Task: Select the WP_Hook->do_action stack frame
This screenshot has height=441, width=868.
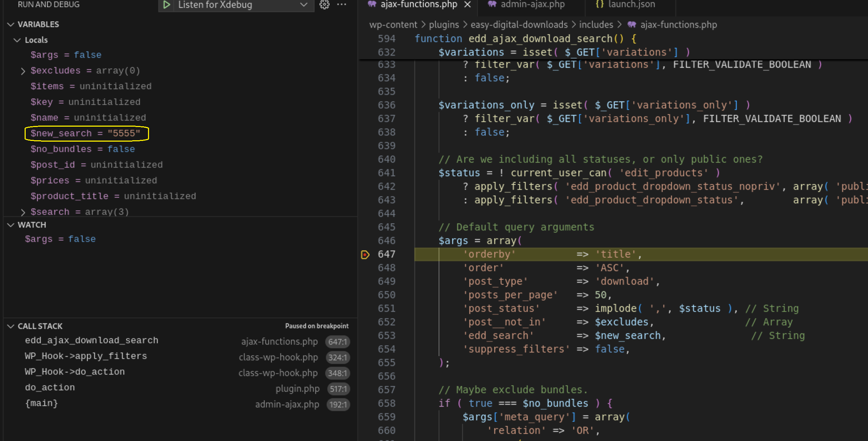Action: coord(180,372)
